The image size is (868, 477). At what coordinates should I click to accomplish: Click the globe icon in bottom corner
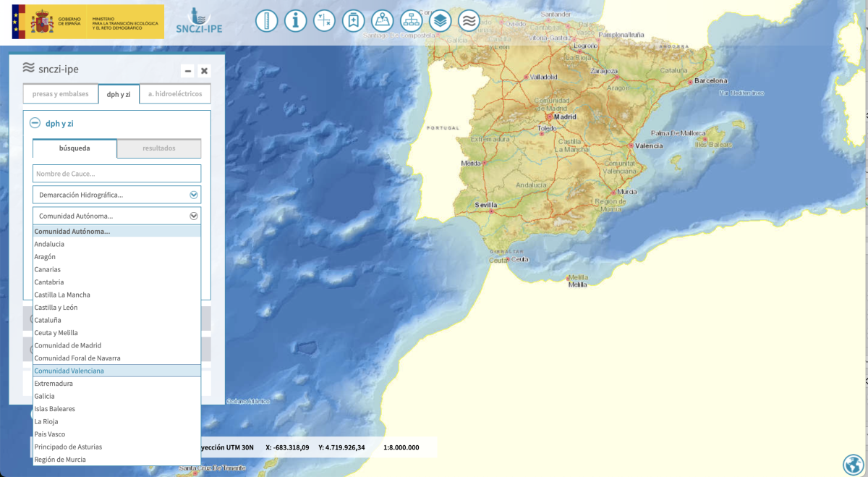click(854, 464)
